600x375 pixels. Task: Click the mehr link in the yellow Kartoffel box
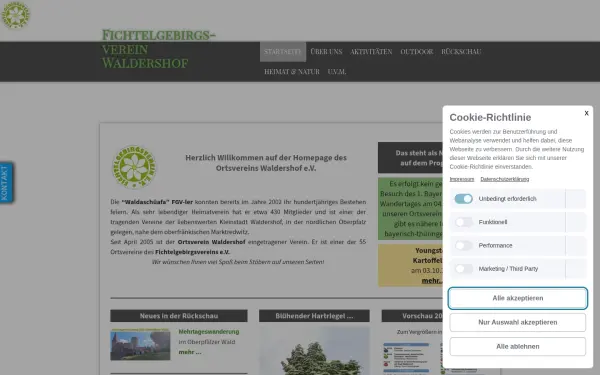[x=432, y=280]
